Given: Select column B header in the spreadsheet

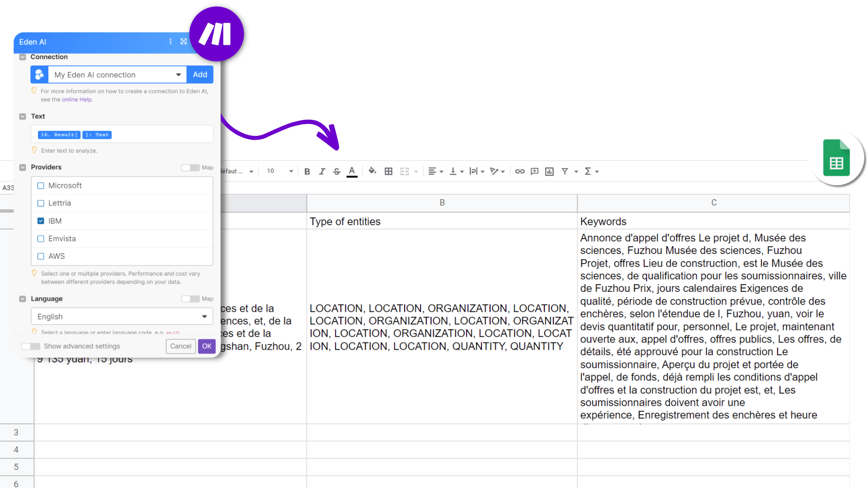Looking at the screenshot, I should 442,203.
